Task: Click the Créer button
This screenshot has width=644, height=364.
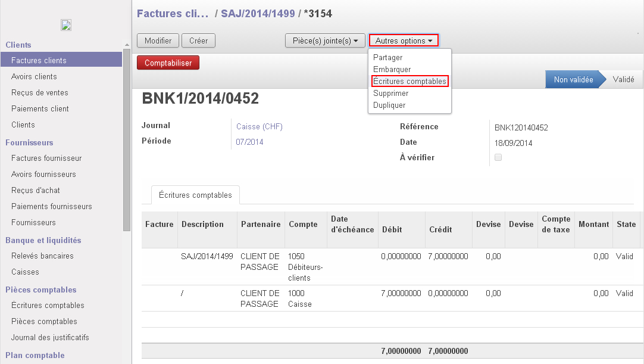Action: coord(198,41)
